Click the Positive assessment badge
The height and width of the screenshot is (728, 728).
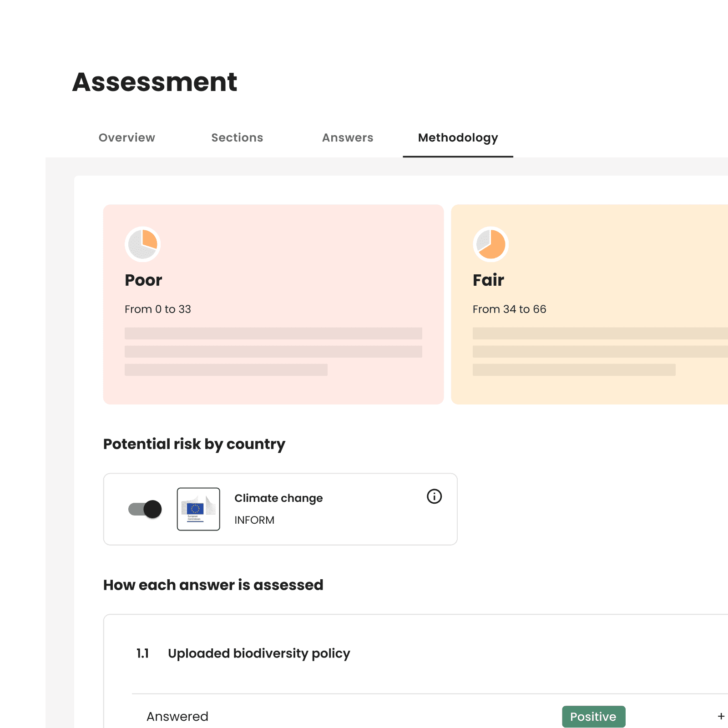pos(593,717)
